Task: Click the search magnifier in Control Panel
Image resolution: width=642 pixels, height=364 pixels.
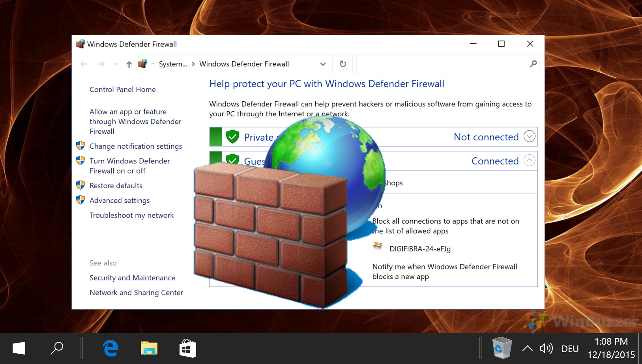Action: (533, 64)
